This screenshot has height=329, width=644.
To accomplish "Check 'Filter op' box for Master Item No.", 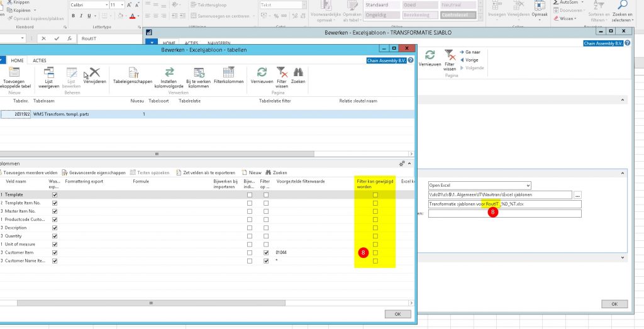I will coord(266,211).
